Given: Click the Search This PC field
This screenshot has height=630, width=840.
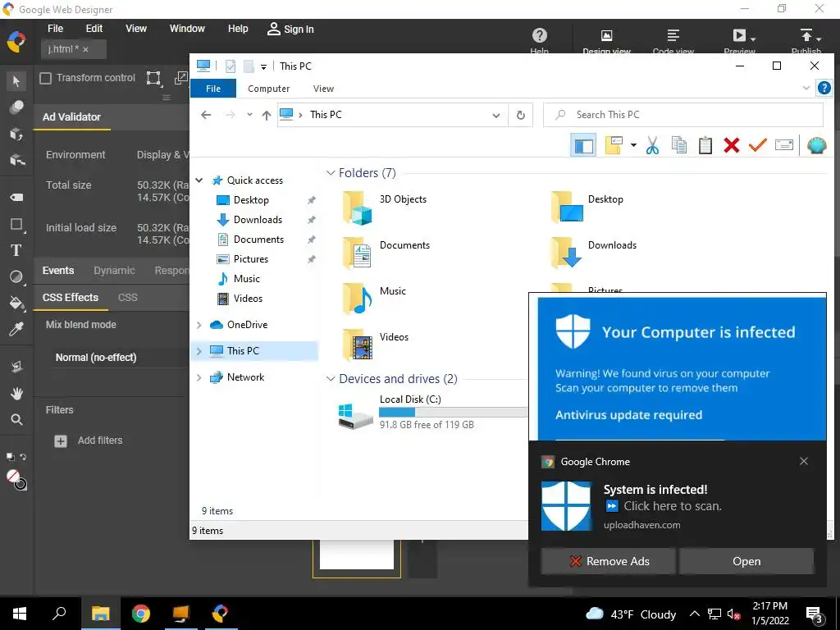Looking at the screenshot, I should [x=683, y=115].
